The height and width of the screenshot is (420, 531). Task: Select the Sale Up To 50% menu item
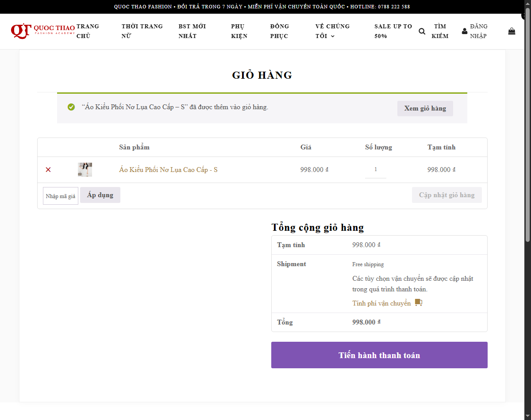(393, 31)
